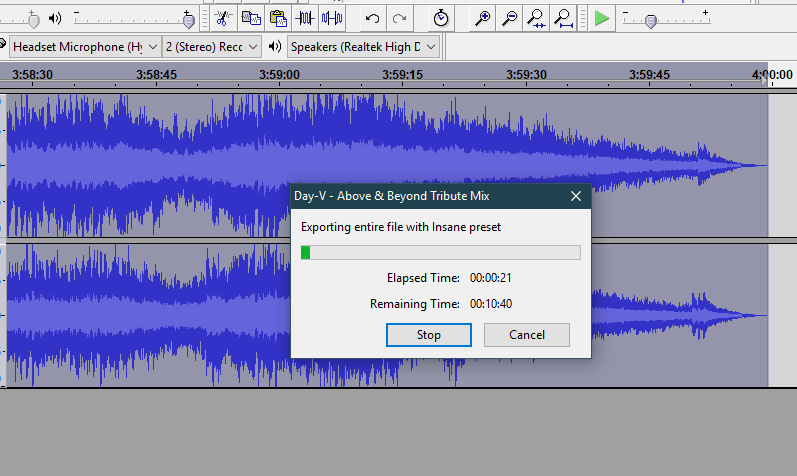Open Speakers Realtek output device dropdown

click(363, 47)
